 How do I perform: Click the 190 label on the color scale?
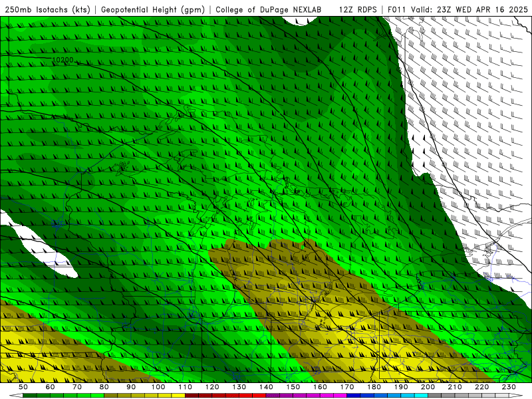[401, 387]
